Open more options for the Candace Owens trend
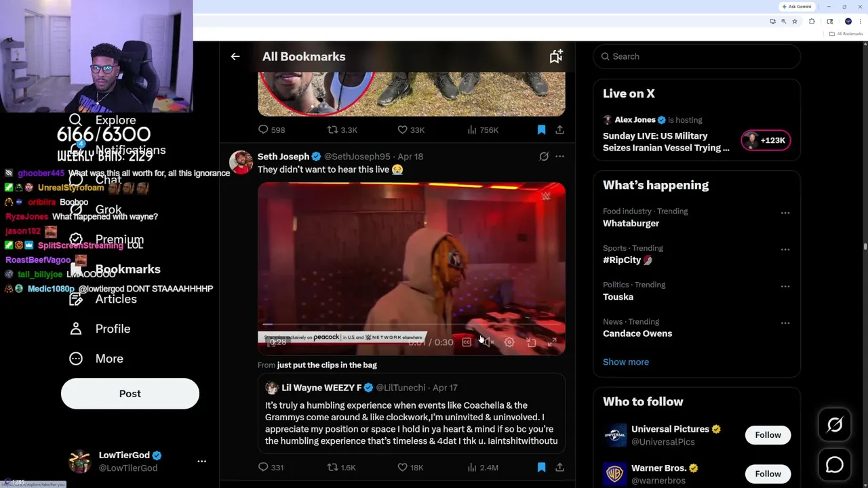The width and height of the screenshot is (868, 488). tap(785, 323)
